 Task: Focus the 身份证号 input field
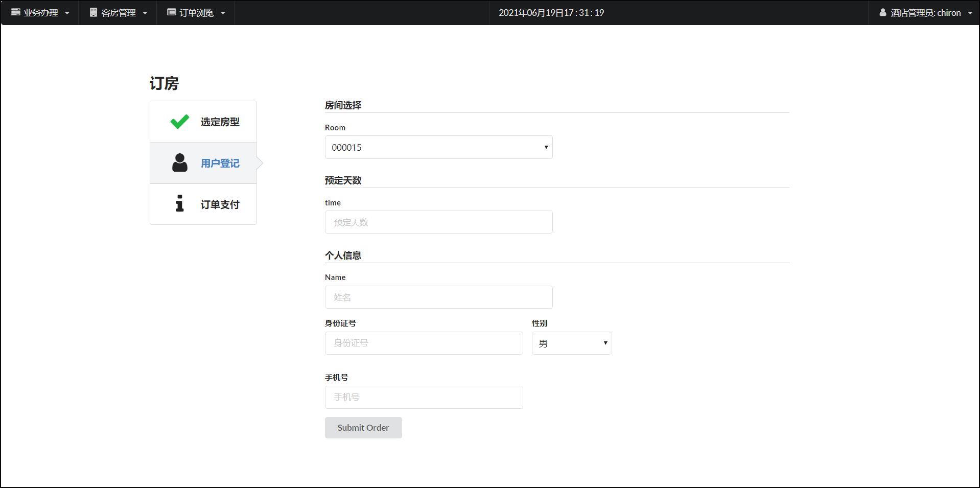424,343
